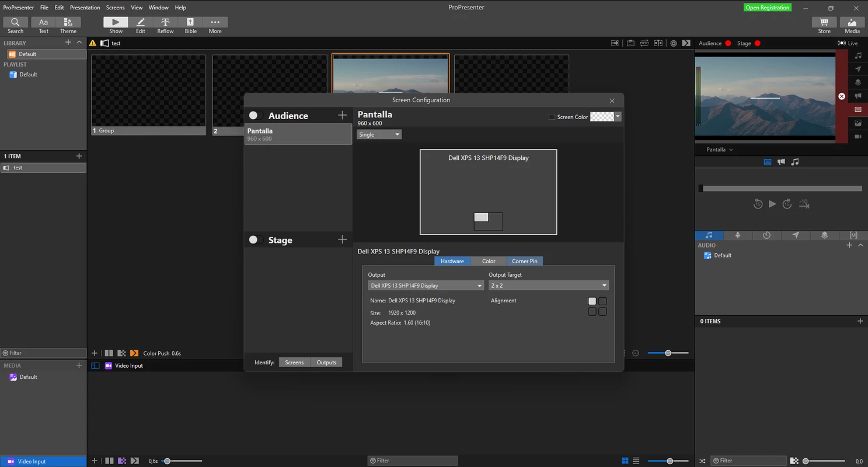Switch to the Corner Pin tab
This screenshot has height=467, width=868.
coord(525,261)
